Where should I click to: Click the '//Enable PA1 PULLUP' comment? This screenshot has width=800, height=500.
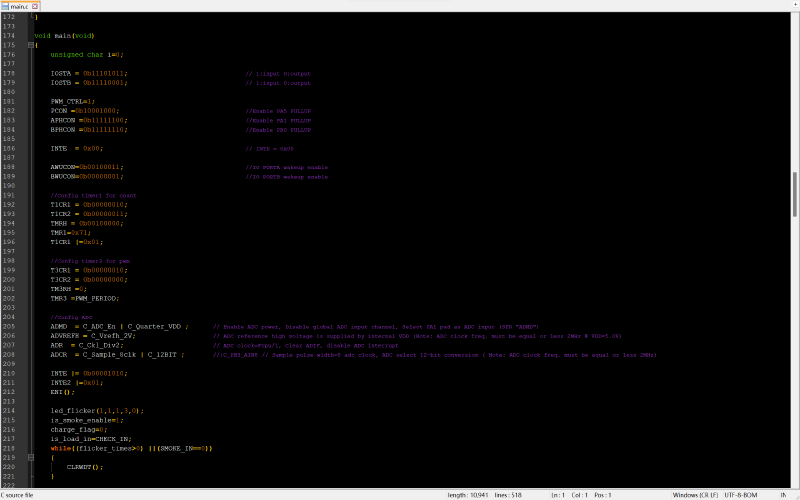(x=278, y=121)
